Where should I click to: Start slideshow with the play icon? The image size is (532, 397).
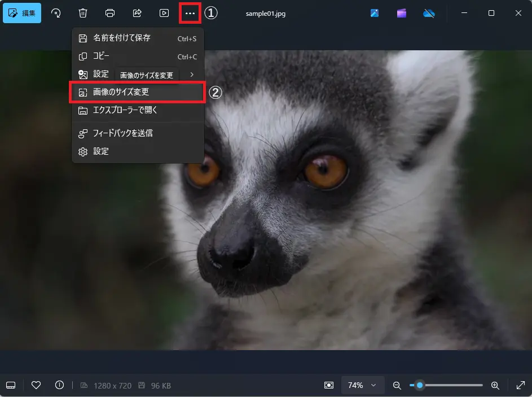[164, 13]
